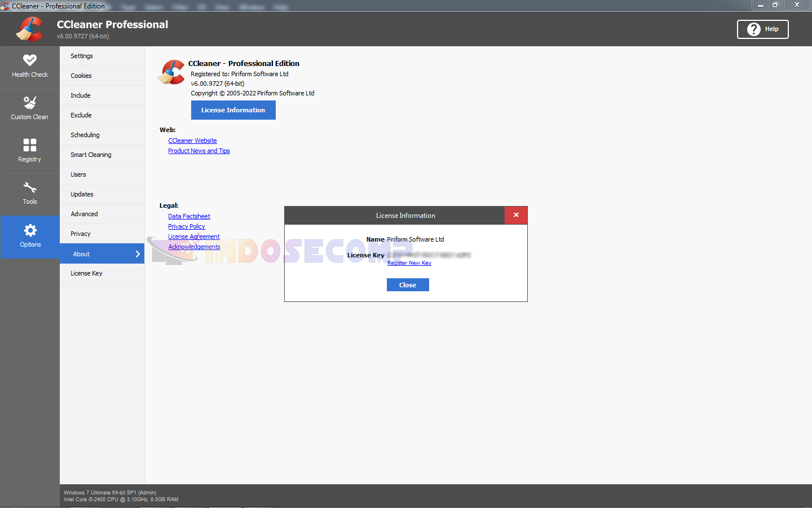Restore down the CCleaner window
Screen dimensions: 812x508
pyautogui.click(x=775, y=5)
